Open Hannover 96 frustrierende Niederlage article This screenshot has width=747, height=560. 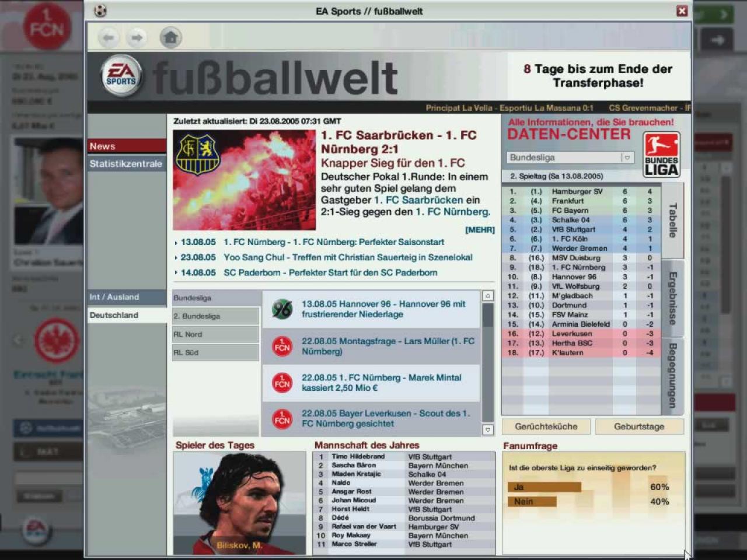(x=383, y=309)
